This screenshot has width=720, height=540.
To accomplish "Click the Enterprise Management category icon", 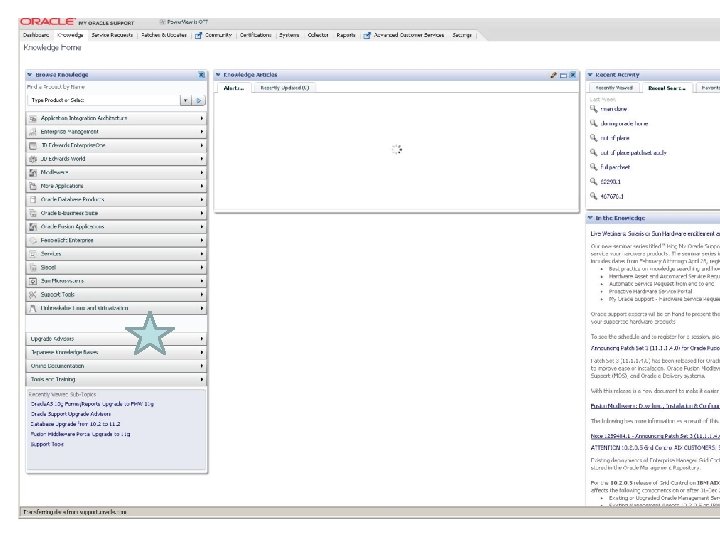I will point(33,132).
